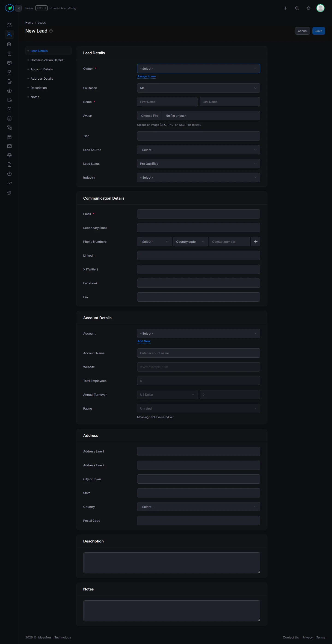Click the Cancel button
The width and height of the screenshot is (332, 644).
pos(302,31)
